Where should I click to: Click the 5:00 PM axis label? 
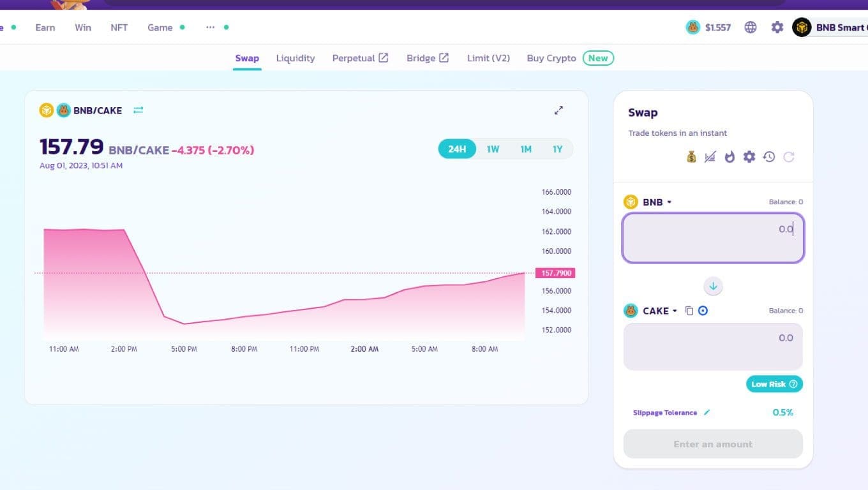[x=184, y=349]
